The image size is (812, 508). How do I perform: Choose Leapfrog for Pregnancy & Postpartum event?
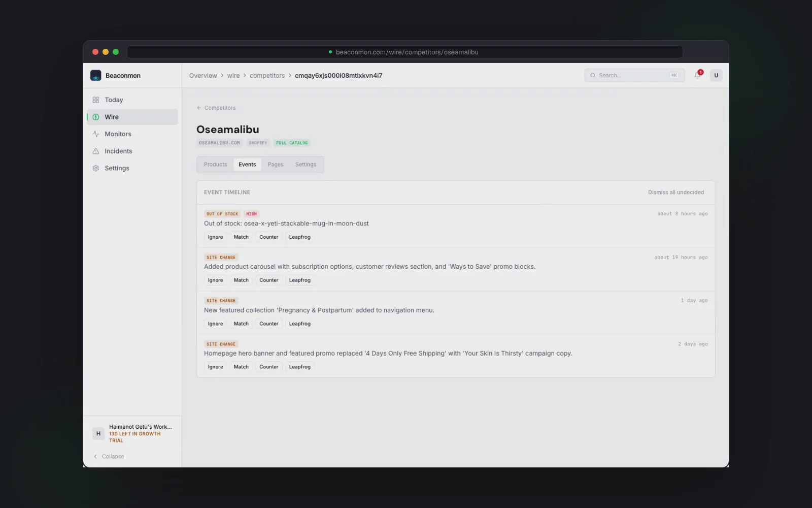pyautogui.click(x=300, y=324)
